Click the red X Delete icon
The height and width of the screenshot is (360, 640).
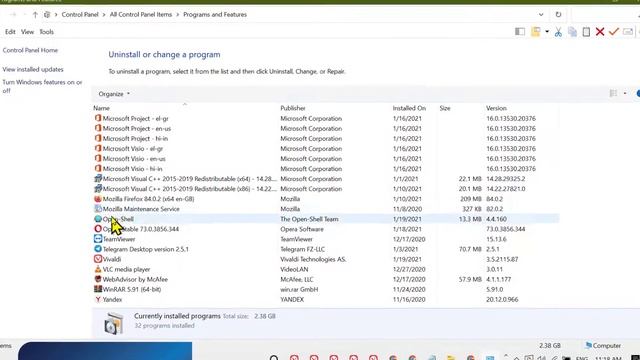coord(600,32)
